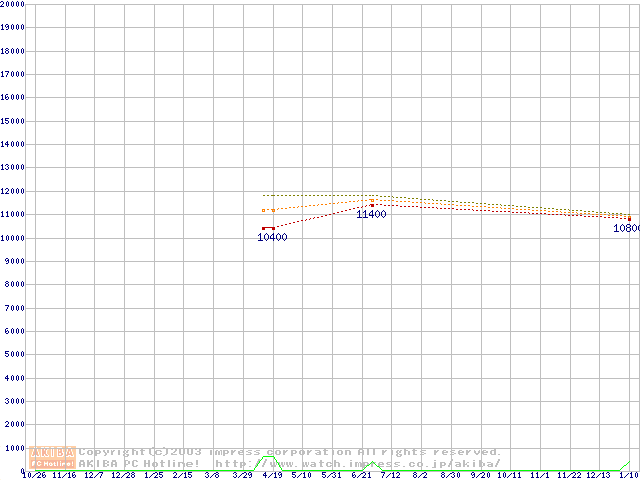
Task: Click the red data marker above the 10800 label
Action: tap(629, 219)
